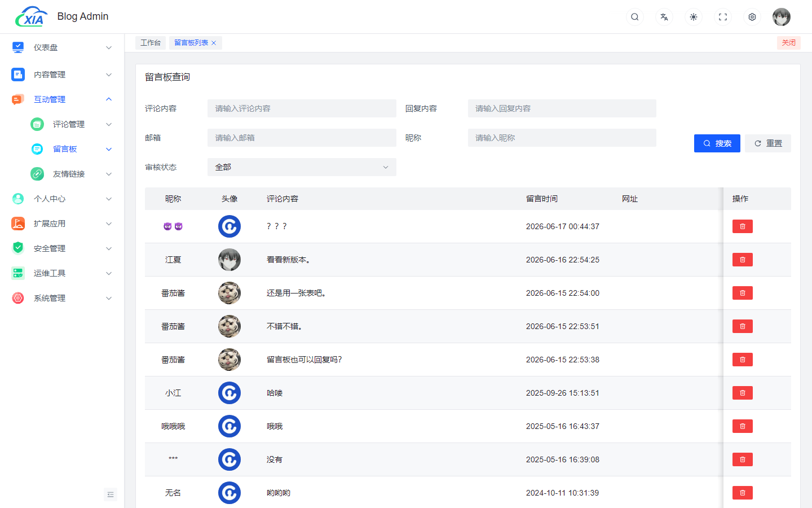Toggle the light/dark theme icon

click(x=694, y=17)
